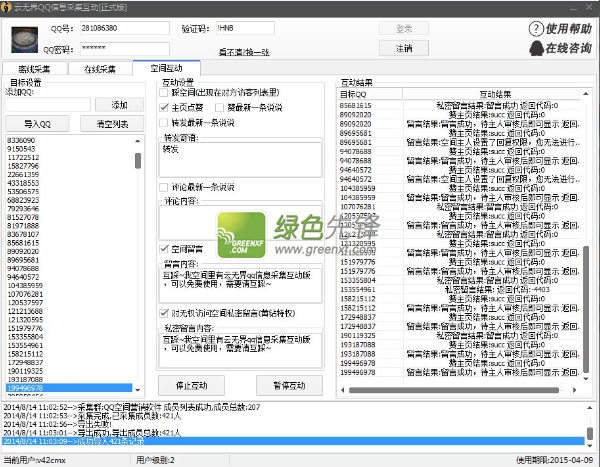Disable the 空间留言 checkbox

pos(165,248)
